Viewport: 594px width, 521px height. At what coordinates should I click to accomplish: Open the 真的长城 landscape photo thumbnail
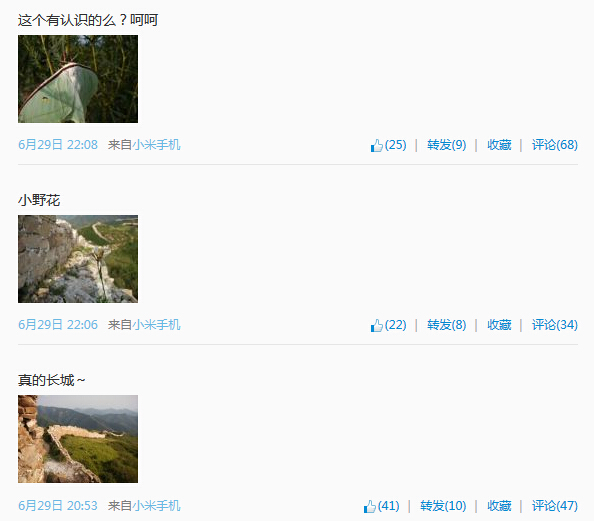point(78,439)
